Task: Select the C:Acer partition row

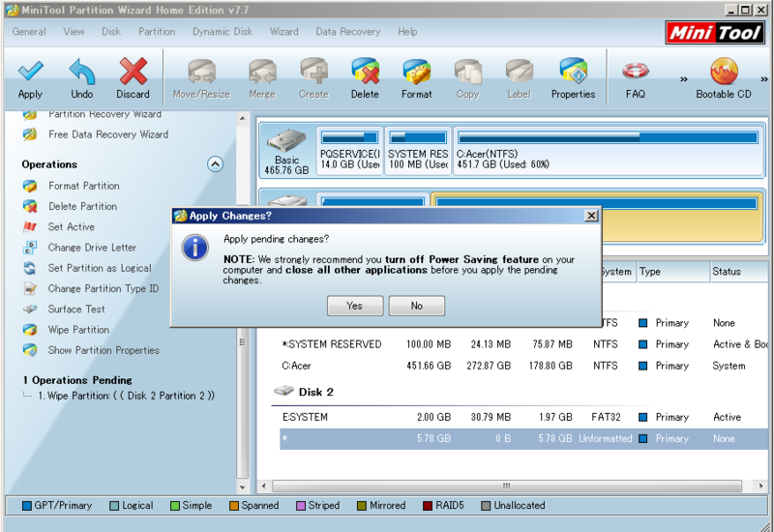Action: click(522, 366)
